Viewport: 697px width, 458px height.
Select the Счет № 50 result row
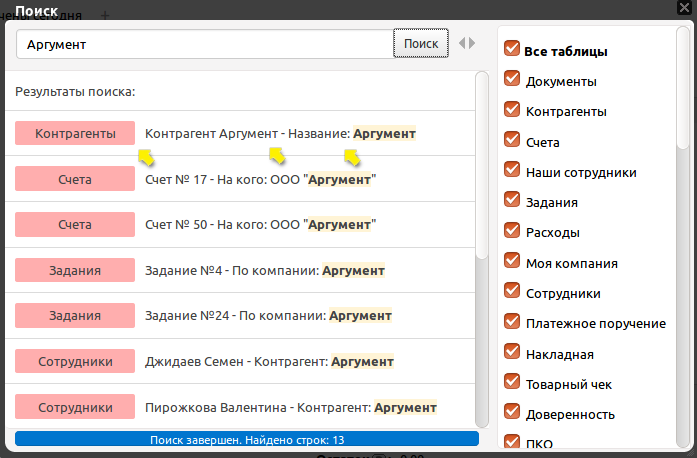point(260,225)
